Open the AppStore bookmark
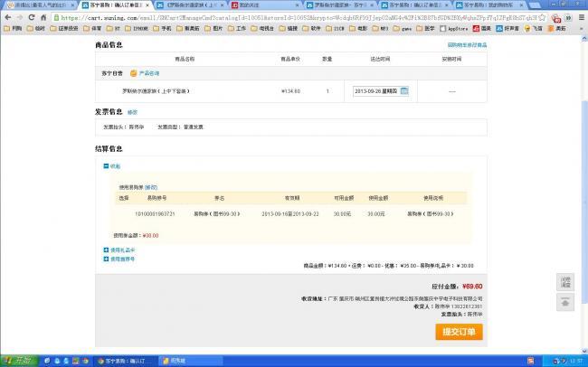Viewport: 588px width, 367px height. pos(454,29)
